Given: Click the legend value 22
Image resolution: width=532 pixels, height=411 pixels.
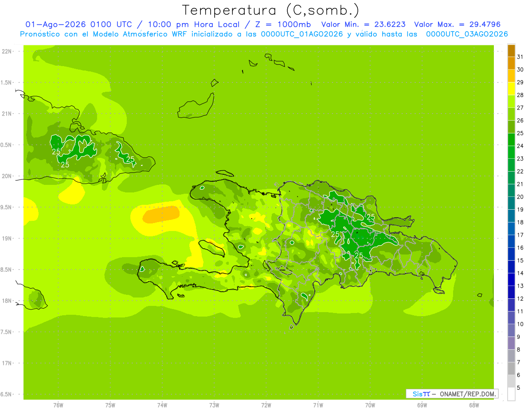Looking at the screenshot, I should (x=520, y=171).
